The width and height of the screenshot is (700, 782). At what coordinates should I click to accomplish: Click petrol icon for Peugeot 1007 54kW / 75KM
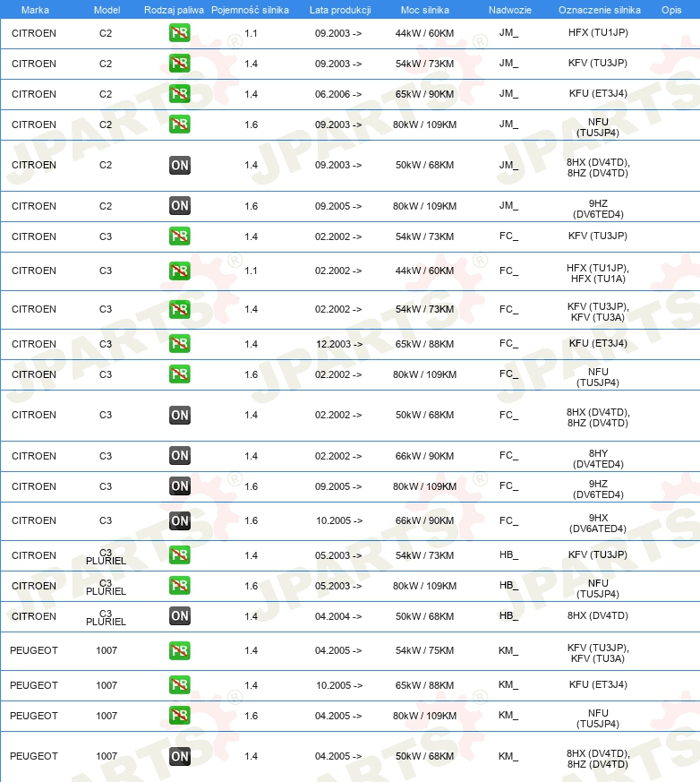(179, 651)
